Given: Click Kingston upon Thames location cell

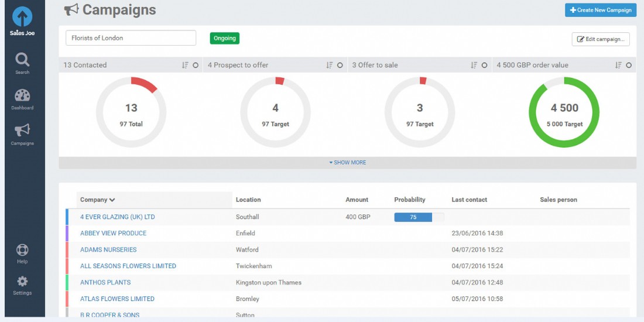Looking at the screenshot, I should [269, 283].
